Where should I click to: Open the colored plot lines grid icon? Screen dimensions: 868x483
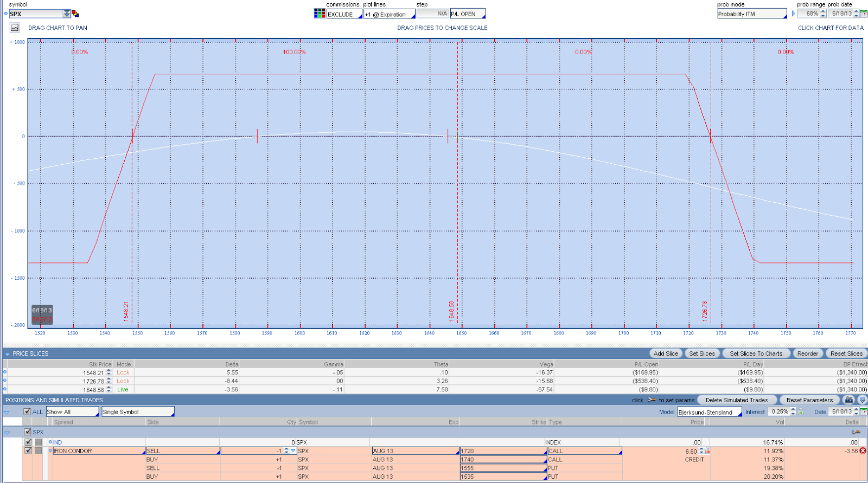point(320,14)
